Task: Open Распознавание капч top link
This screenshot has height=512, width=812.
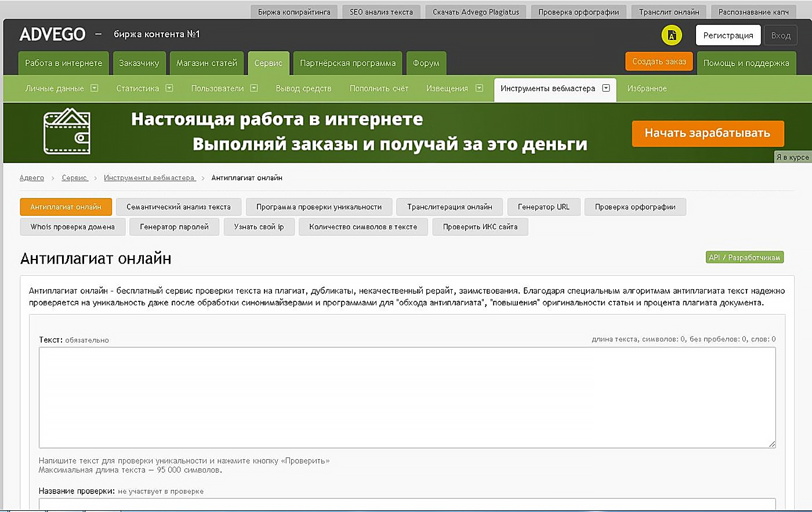Action: click(x=753, y=12)
